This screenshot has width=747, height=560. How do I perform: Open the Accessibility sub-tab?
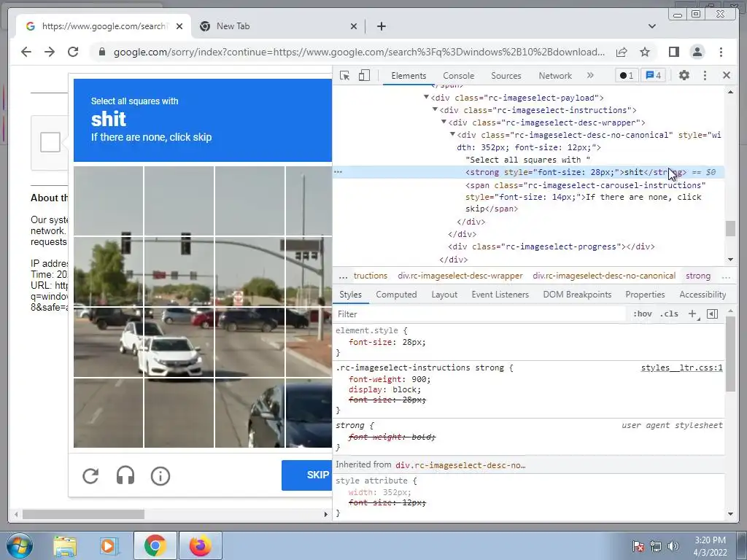point(703,295)
